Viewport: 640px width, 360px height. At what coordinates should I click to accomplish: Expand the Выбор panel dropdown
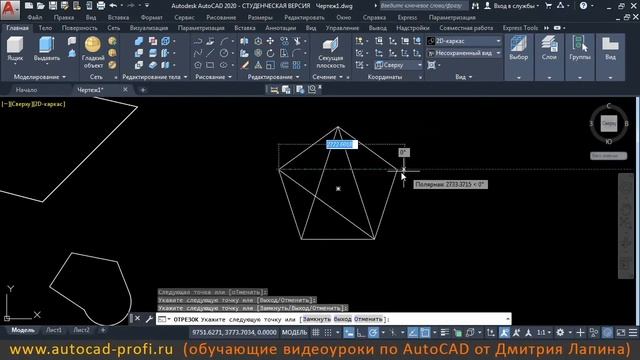point(518,77)
